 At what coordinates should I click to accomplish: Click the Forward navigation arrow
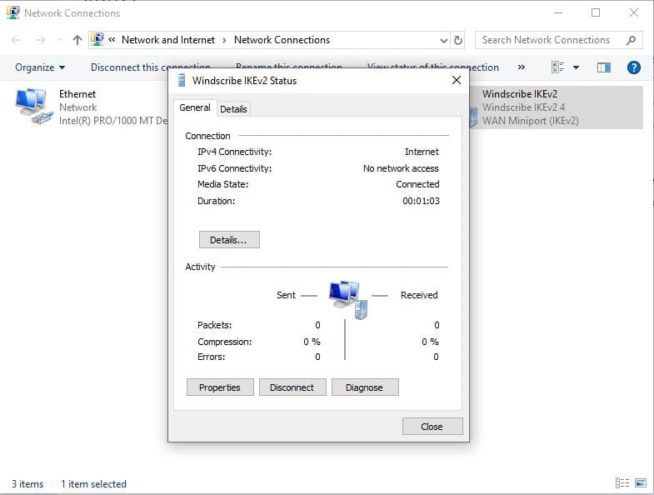point(40,40)
